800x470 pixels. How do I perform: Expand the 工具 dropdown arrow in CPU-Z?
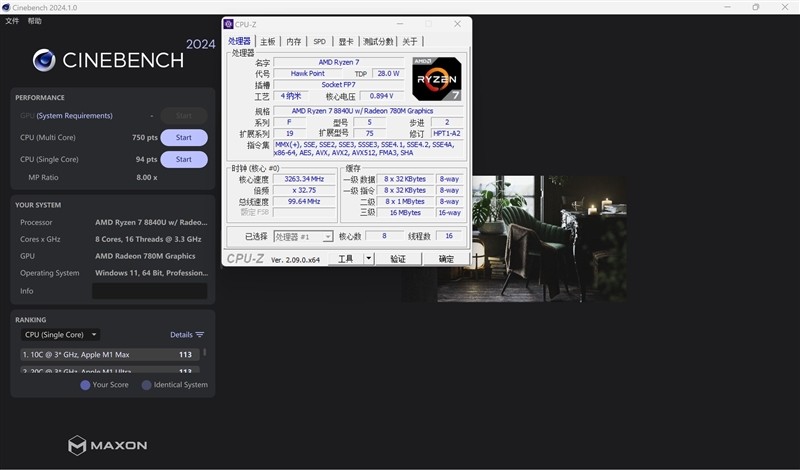368,259
